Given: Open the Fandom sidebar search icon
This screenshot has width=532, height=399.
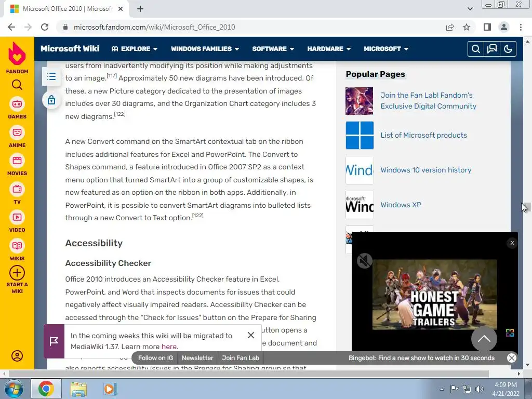Looking at the screenshot, I should [x=17, y=85].
